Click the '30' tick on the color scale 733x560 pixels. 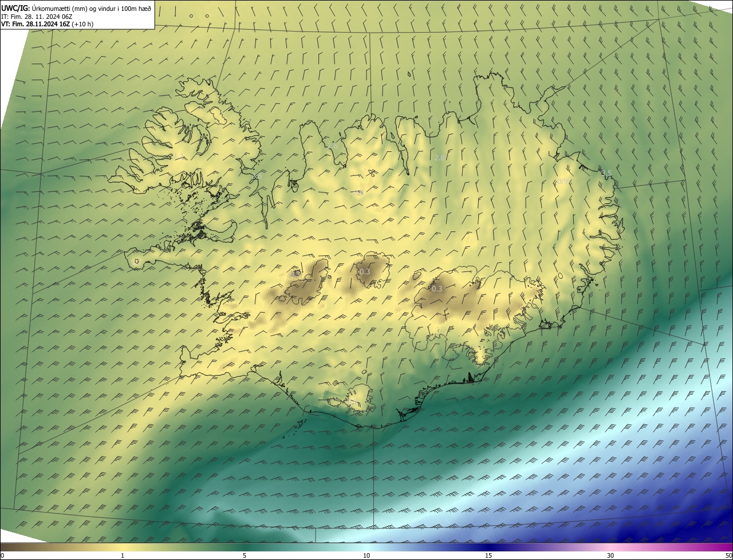coord(610,555)
